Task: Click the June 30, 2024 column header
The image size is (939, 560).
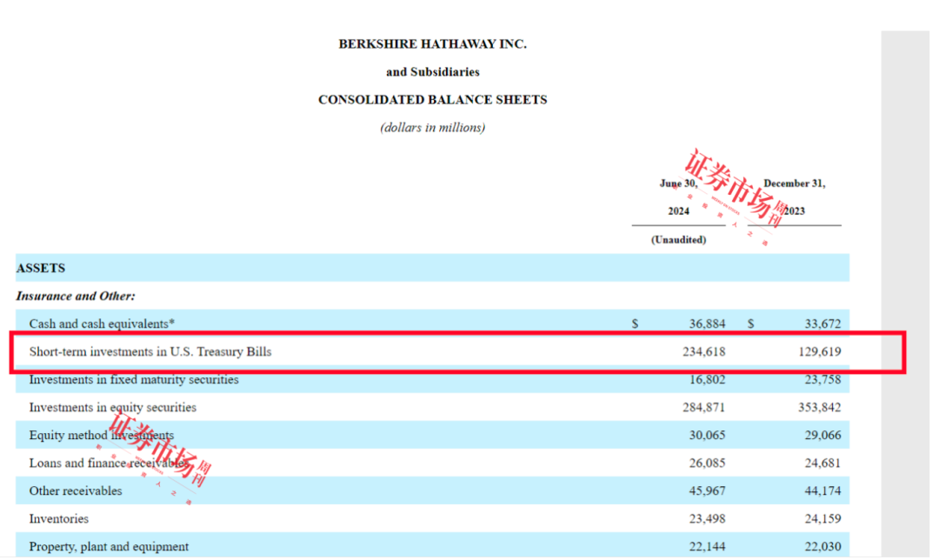Action: point(678,197)
